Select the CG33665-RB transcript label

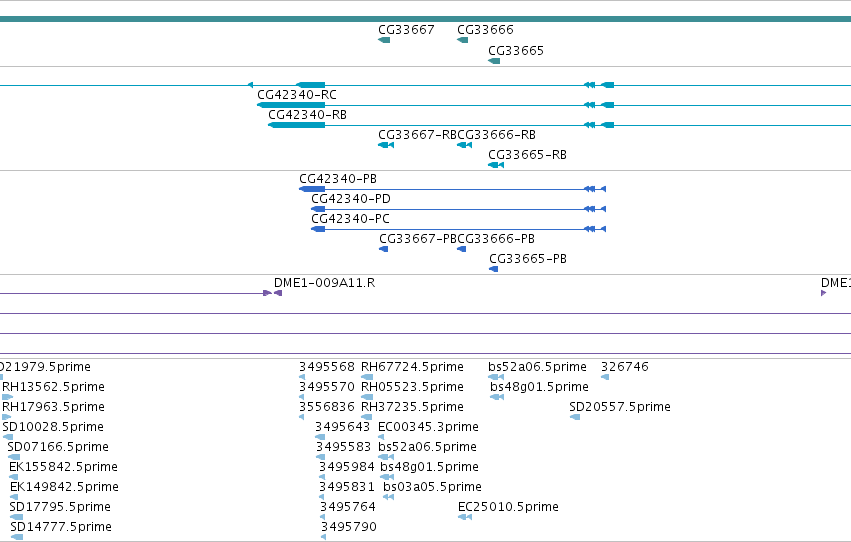pyautogui.click(x=528, y=155)
